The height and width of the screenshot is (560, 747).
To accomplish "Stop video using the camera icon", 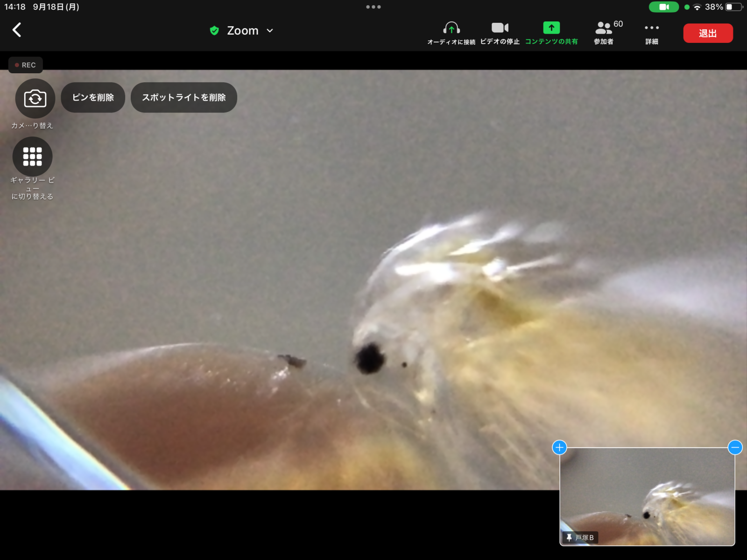I will [x=500, y=33].
